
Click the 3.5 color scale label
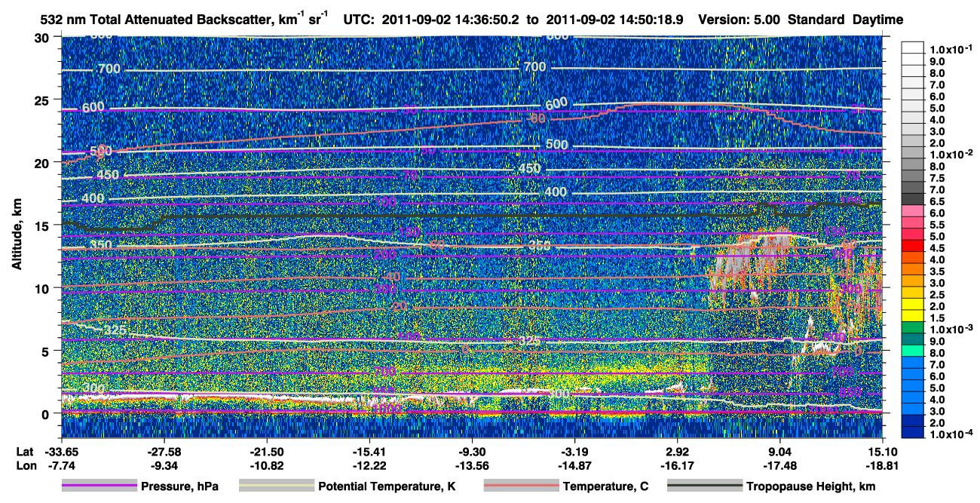[x=937, y=271]
